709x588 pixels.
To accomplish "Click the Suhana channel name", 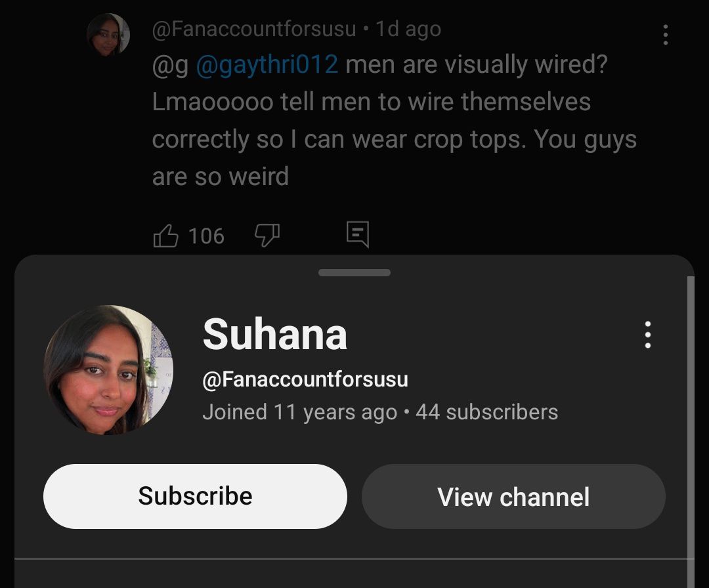I will [x=275, y=334].
